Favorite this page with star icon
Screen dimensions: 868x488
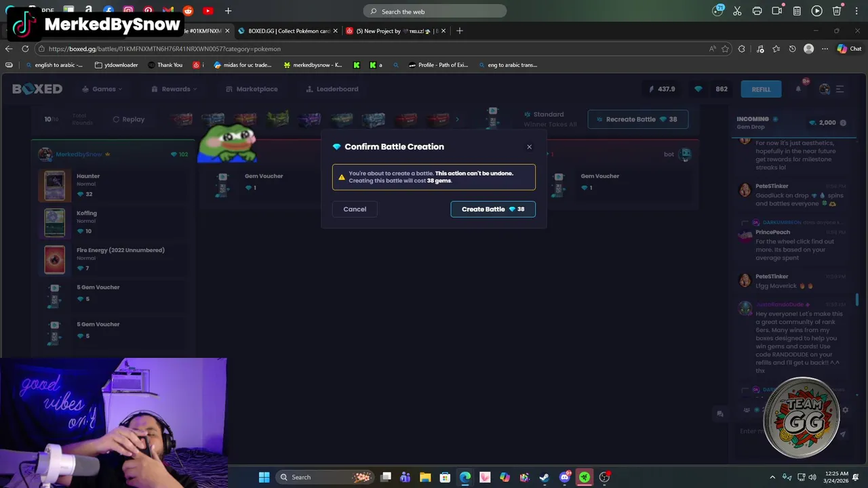click(726, 49)
